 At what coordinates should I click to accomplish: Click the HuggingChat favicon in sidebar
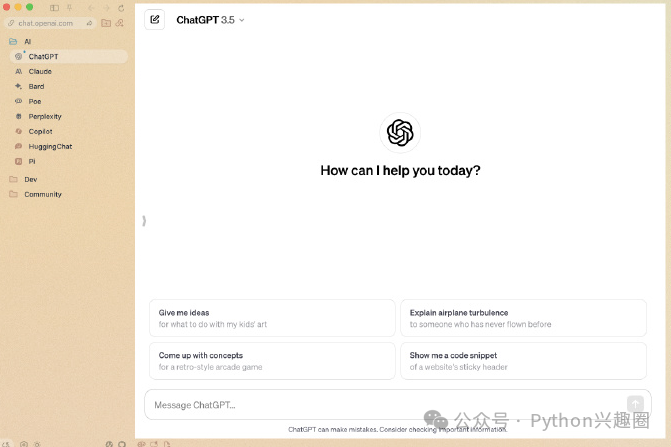click(x=18, y=146)
